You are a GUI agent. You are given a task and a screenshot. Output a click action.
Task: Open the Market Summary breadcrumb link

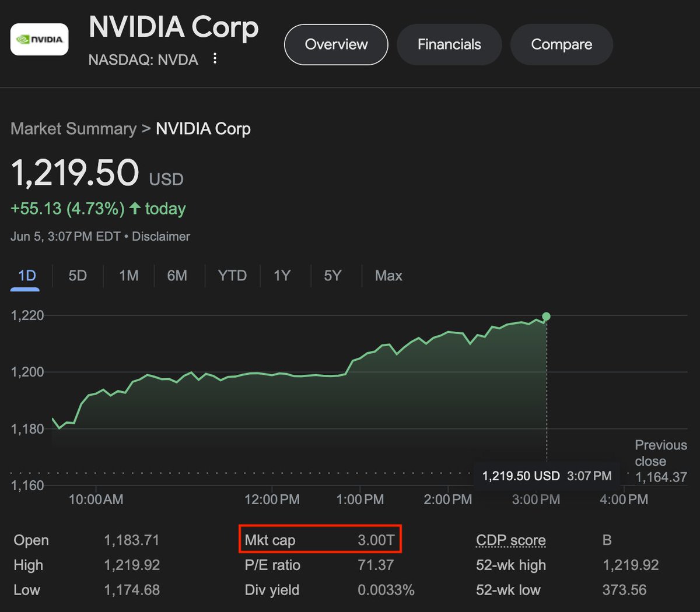[73, 129]
